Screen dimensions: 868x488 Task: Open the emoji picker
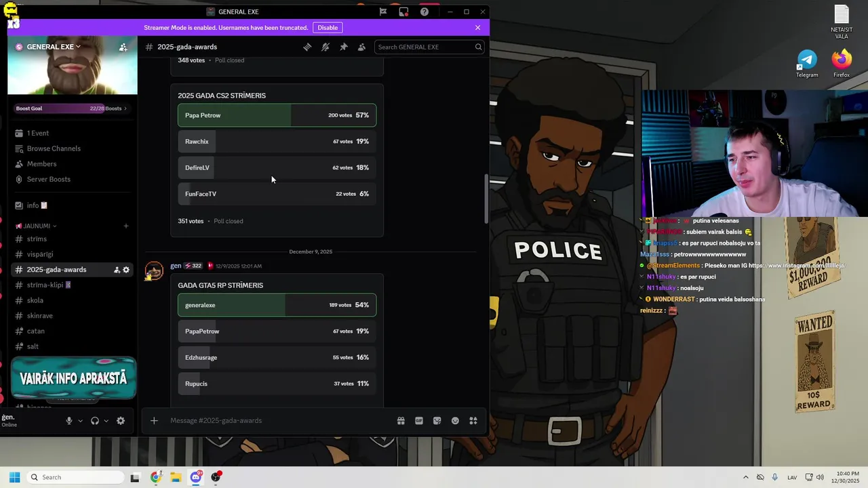point(455,420)
